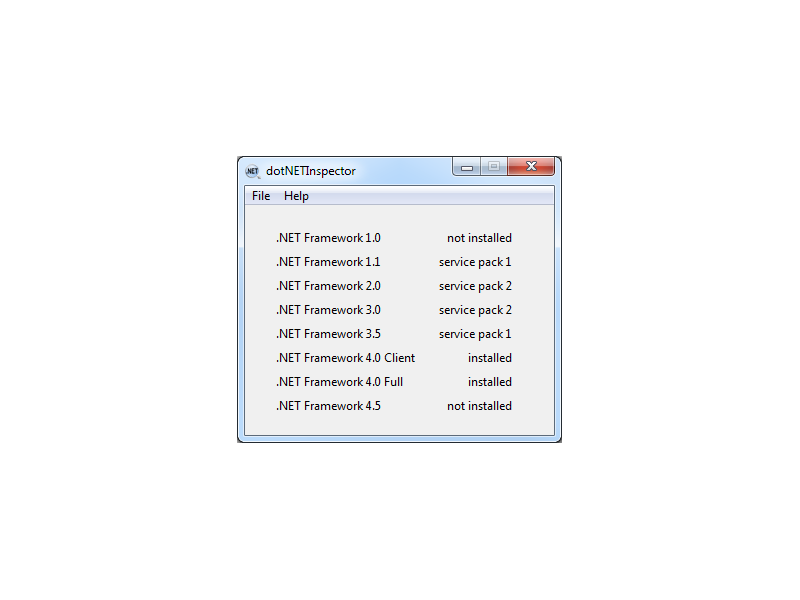Click the dotNETInspector window title text
Image resolution: width=800 pixels, height=600 pixels.
coord(311,171)
